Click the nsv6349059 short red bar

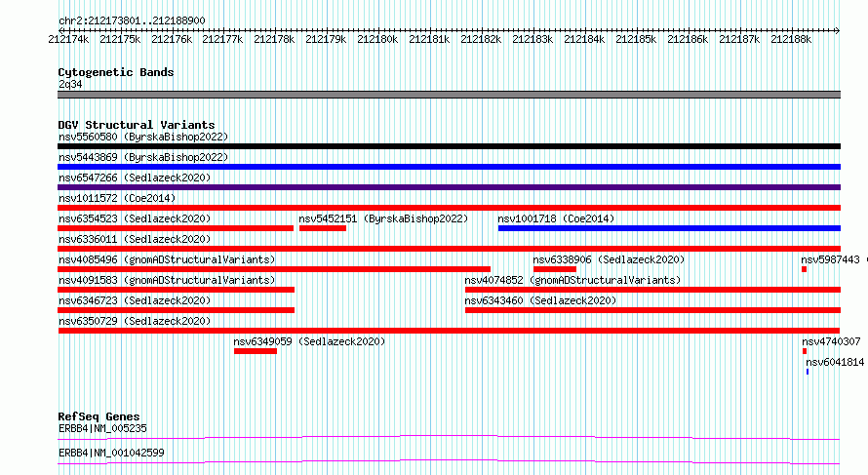pos(256,351)
